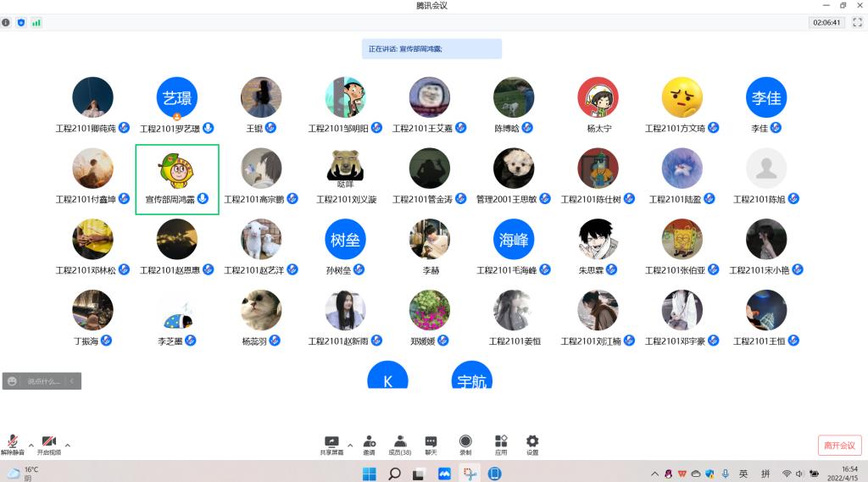Expand video options arrow beside 开启视频

coord(68,445)
